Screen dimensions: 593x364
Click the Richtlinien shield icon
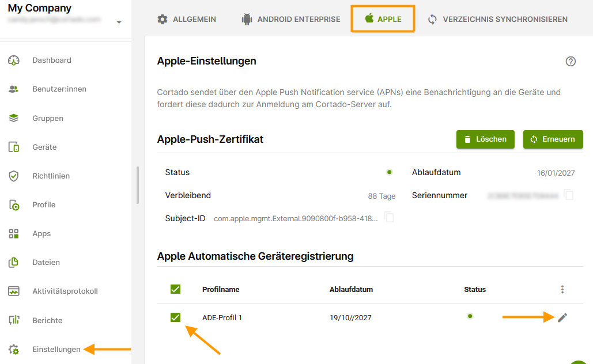click(x=14, y=176)
